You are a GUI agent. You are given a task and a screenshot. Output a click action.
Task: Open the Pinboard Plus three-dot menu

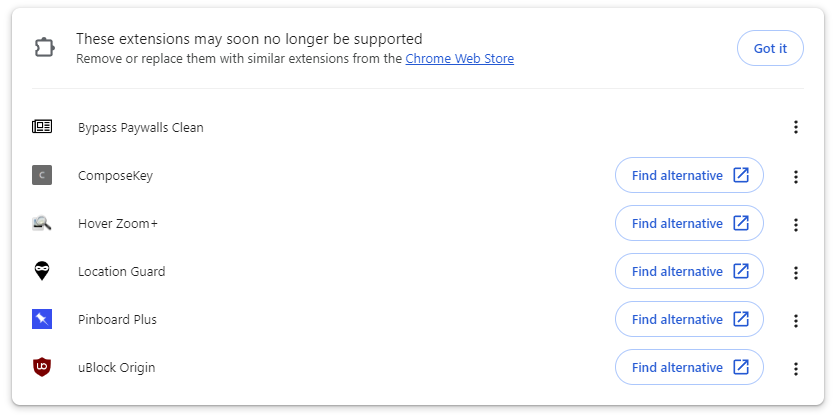click(x=796, y=321)
